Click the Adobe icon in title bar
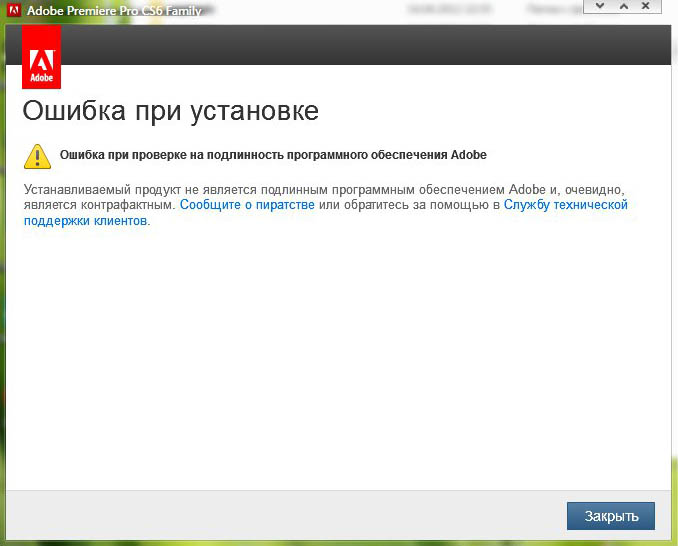The image size is (678, 546). coord(14,10)
